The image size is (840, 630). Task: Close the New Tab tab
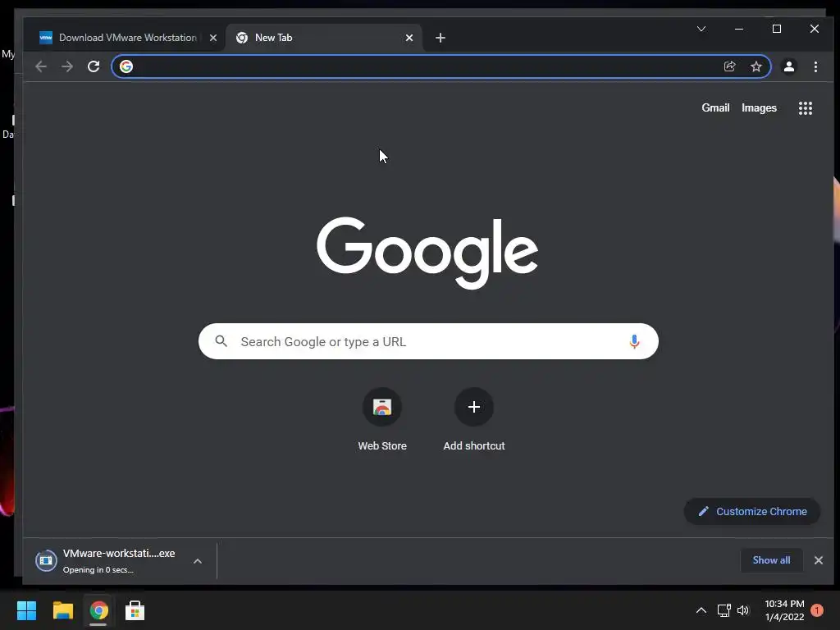[x=409, y=38]
